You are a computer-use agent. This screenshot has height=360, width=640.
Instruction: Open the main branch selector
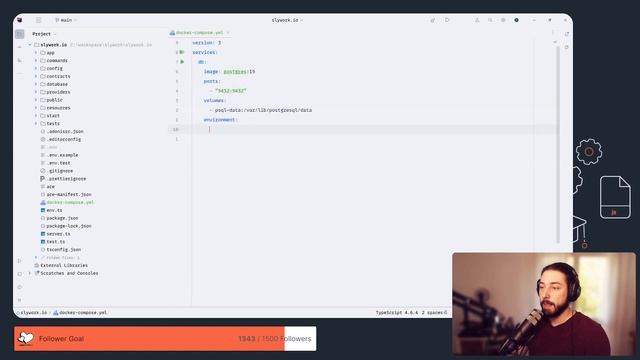(x=66, y=20)
